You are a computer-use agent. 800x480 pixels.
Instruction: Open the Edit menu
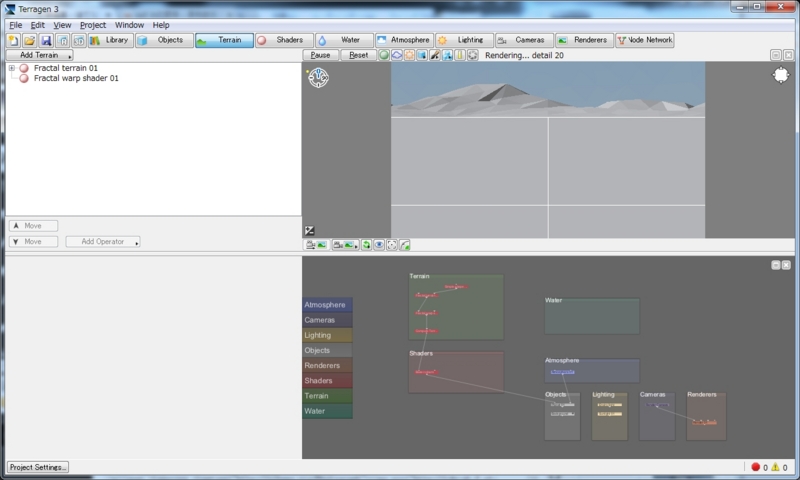point(37,25)
